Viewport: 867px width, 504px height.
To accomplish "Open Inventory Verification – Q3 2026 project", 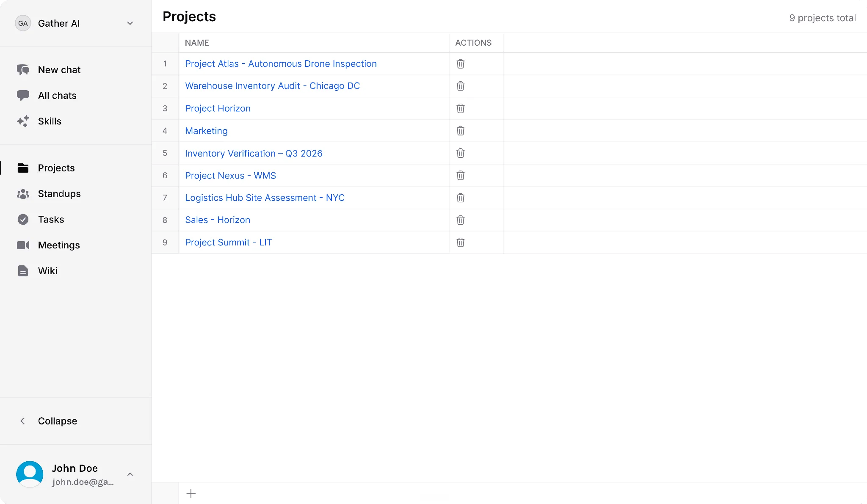I will click(x=254, y=153).
